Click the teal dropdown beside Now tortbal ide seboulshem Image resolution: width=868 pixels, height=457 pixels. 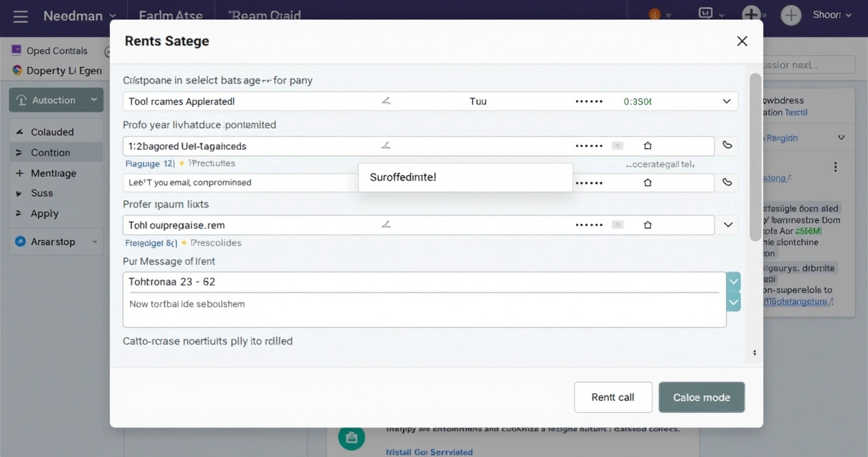[734, 302]
